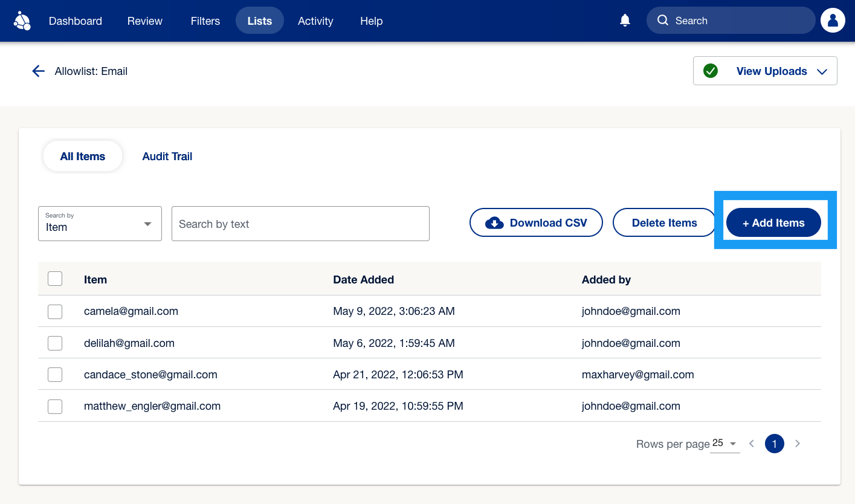
Task: Open the Filters menu in navigation
Action: (x=205, y=21)
